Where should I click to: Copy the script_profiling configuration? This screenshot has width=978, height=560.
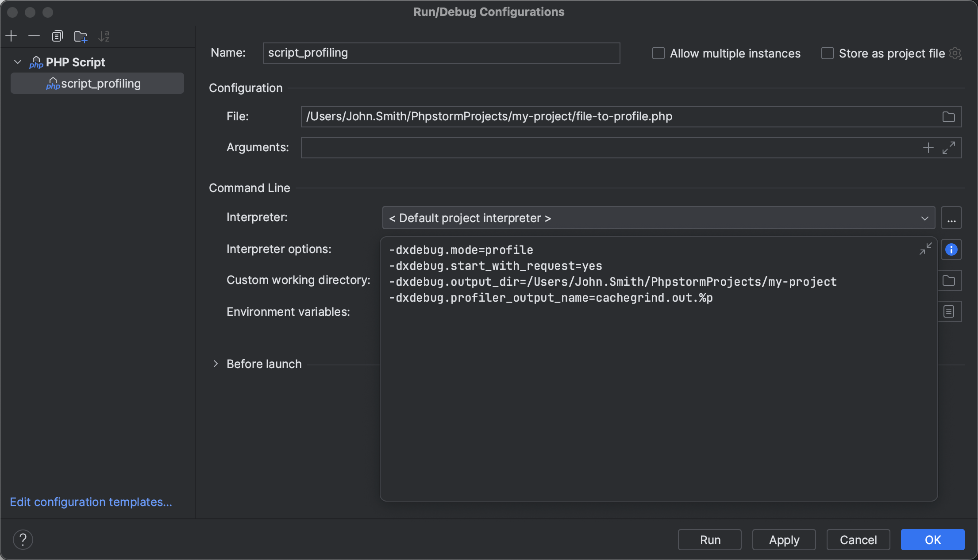[57, 36]
